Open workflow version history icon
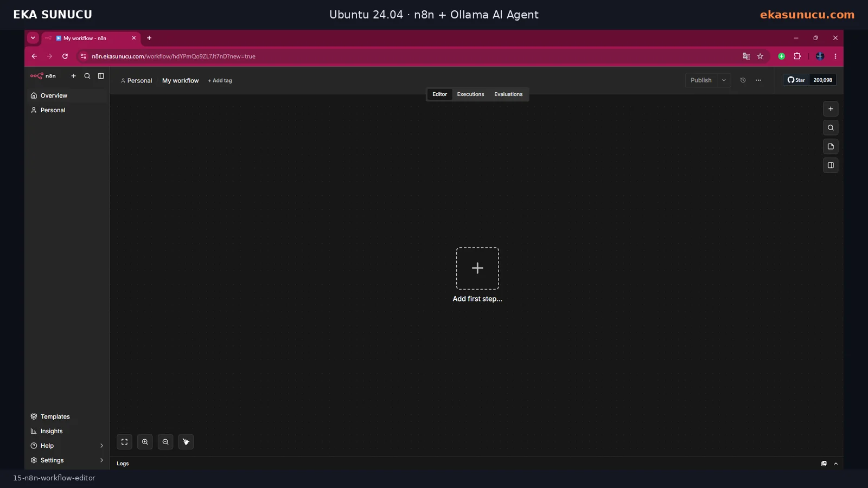 coord(743,80)
